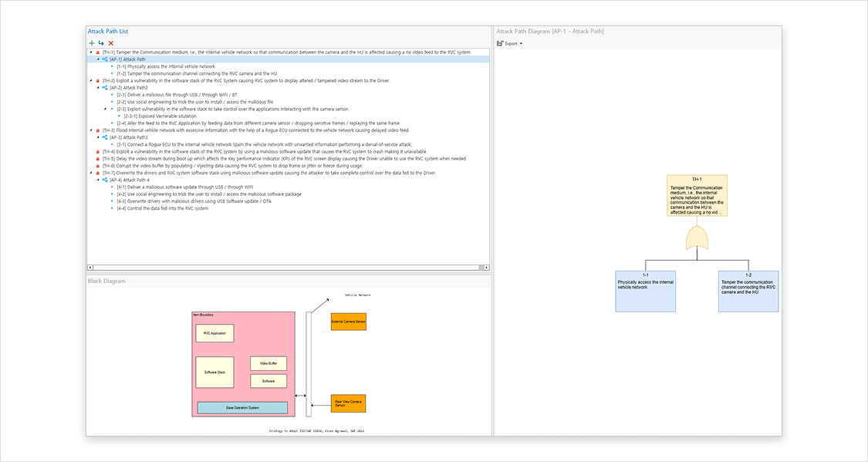This screenshot has height=462, width=868.
Task: Select step 2-4 Alter the feed to RVC Application
Action: (258, 123)
